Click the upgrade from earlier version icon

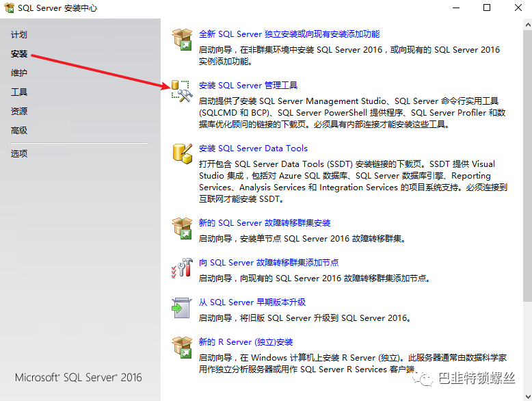click(181, 308)
